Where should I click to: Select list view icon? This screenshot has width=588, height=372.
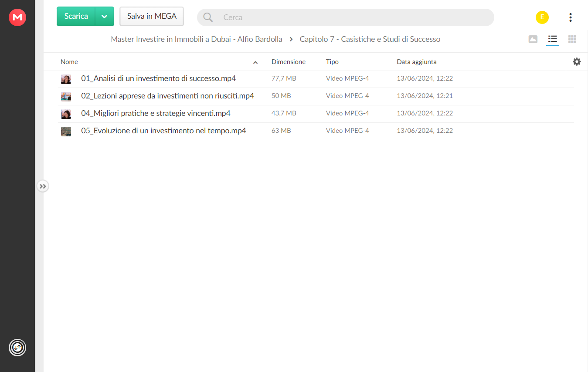[553, 39]
